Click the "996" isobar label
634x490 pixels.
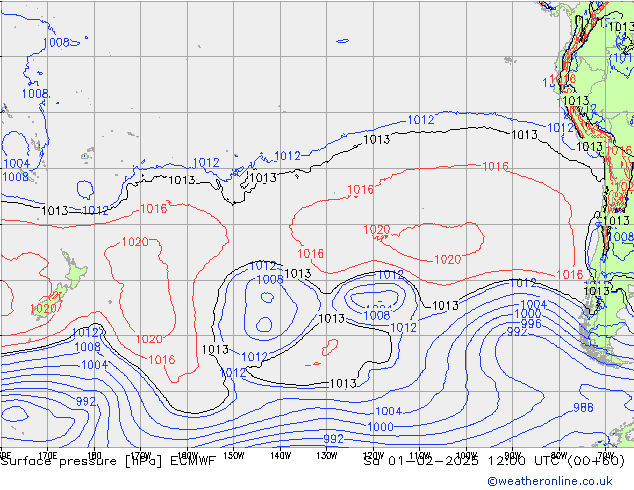point(530,323)
